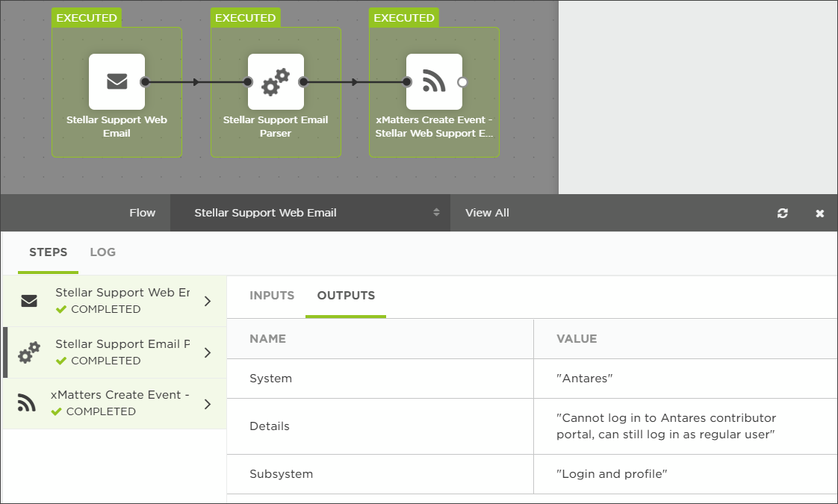The width and height of the screenshot is (838, 504).
Task: Expand the Stellar Support Email Parser step chevron
Action: pyautogui.click(x=208, y=352)
